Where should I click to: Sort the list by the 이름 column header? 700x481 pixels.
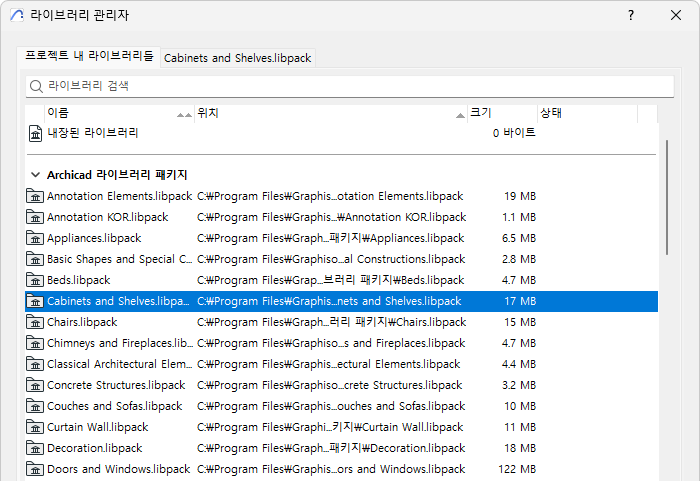(120, 113)
